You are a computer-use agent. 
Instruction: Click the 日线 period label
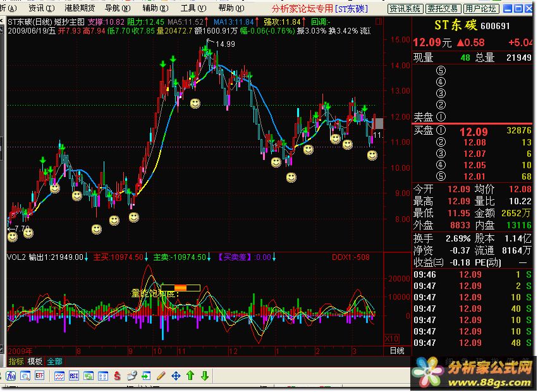[397, 351]
